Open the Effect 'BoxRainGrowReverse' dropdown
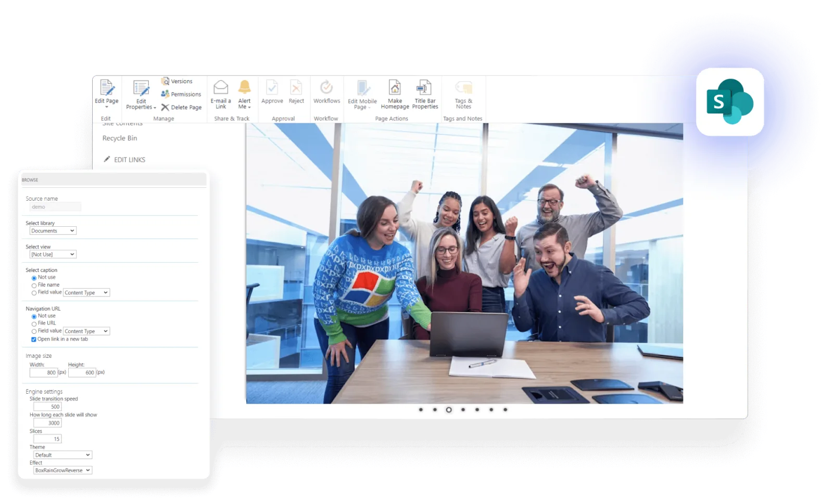 point(63,470)
